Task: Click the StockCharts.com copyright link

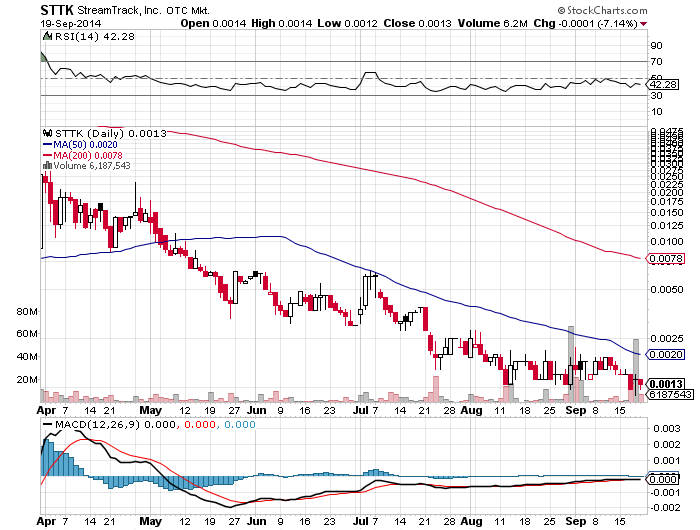Action: point(602,10)
